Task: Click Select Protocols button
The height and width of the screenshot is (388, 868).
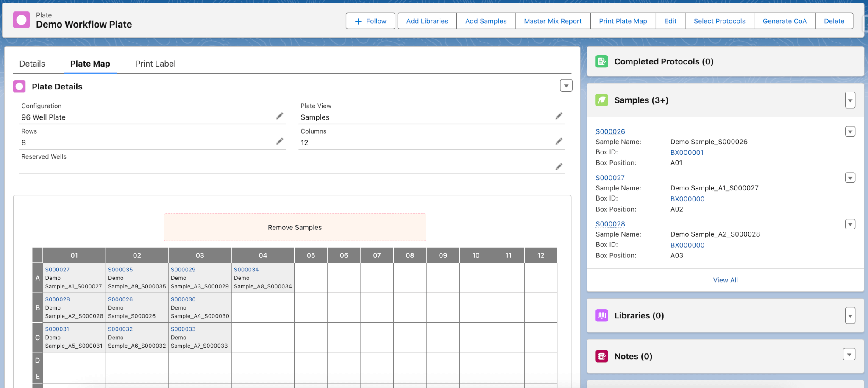Action: pyautogui.click(x=720, y=21)
